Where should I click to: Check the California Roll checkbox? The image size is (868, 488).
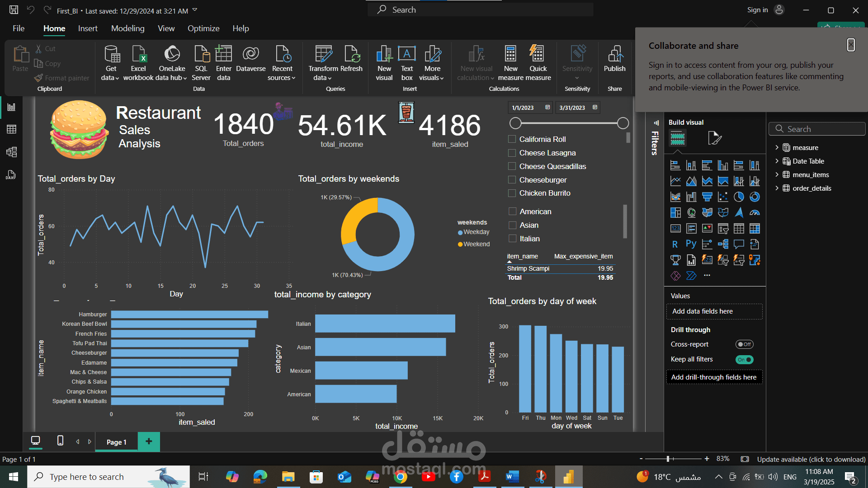click(x=512, y=139)
